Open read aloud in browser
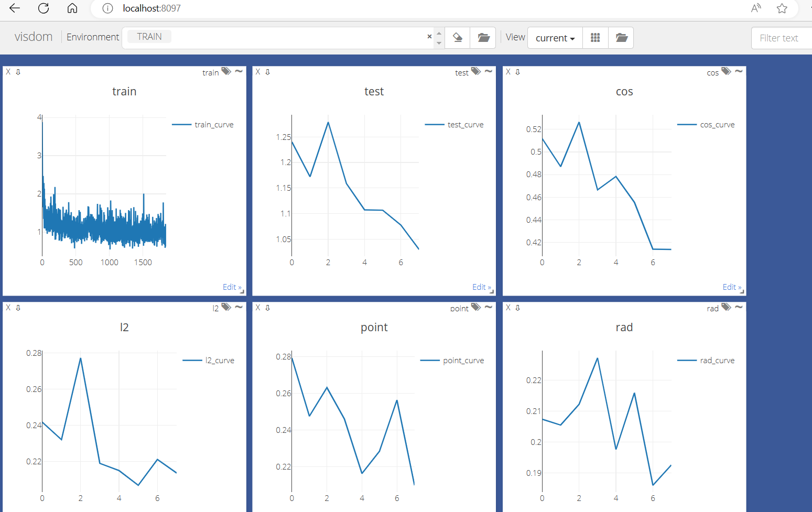The width and height of the screenshot is (812, 512). pos(756,8)
